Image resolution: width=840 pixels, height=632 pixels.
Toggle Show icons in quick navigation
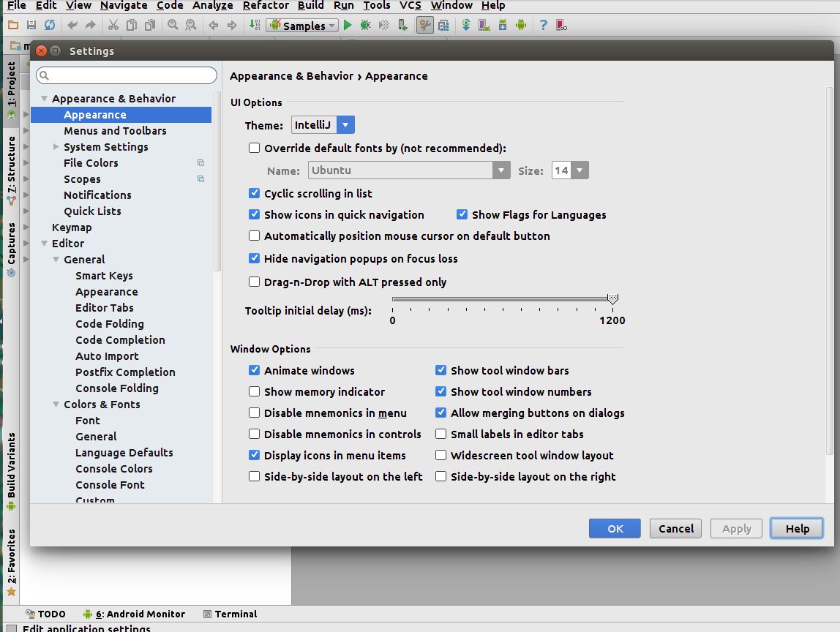pos(255,214)
